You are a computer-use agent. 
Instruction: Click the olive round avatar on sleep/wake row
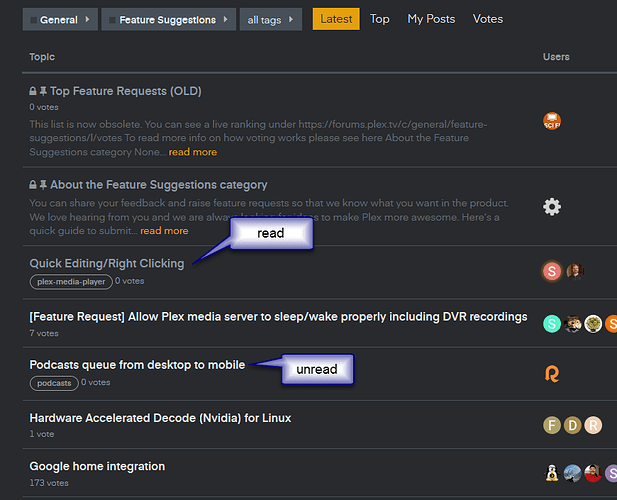coord(593,324)
